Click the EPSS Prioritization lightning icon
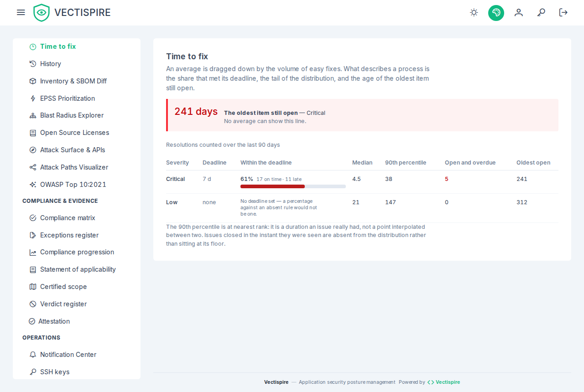The width and height of the screenshot is (584, 392). [x=33, y=98]
